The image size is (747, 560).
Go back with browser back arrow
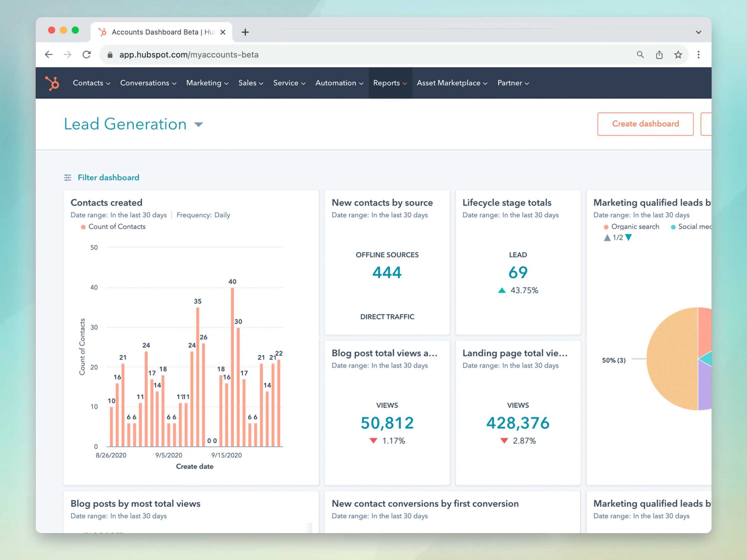pyautogui.click(x=49, y=55)
